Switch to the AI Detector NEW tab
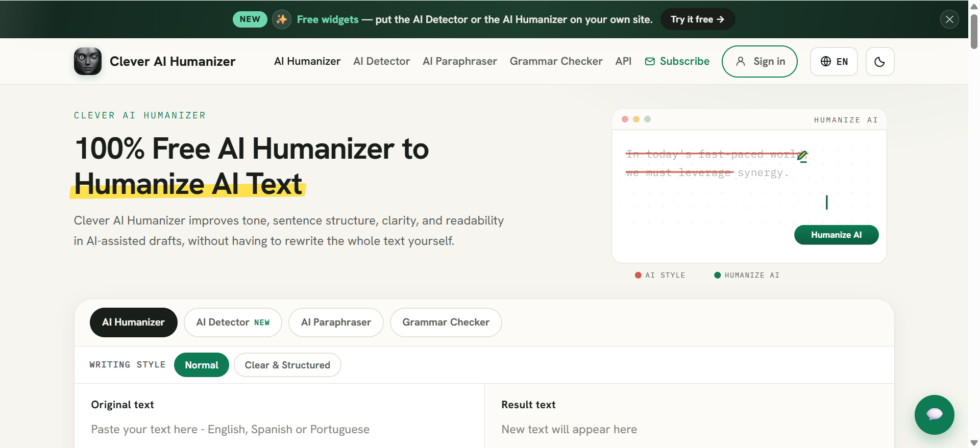 pyautogui.click(x=233, y=322)
